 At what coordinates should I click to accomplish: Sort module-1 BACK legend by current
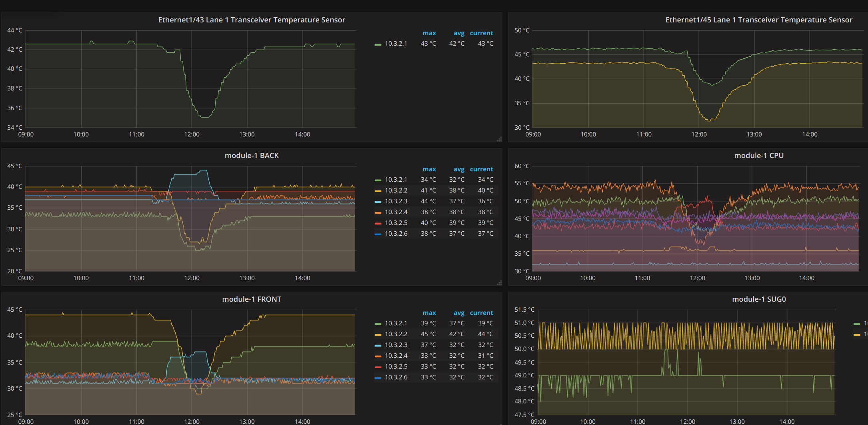(x=482, y=169)
